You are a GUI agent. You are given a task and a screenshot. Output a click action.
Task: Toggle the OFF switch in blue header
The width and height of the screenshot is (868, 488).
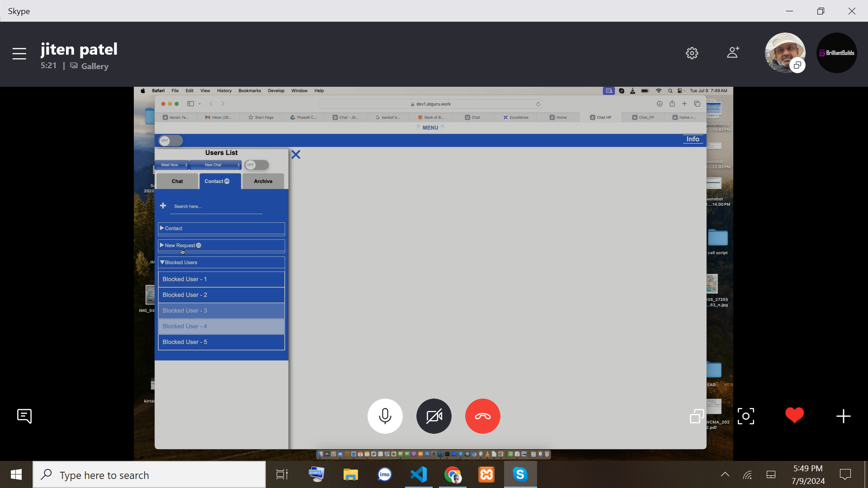click(x=170, y=141)
